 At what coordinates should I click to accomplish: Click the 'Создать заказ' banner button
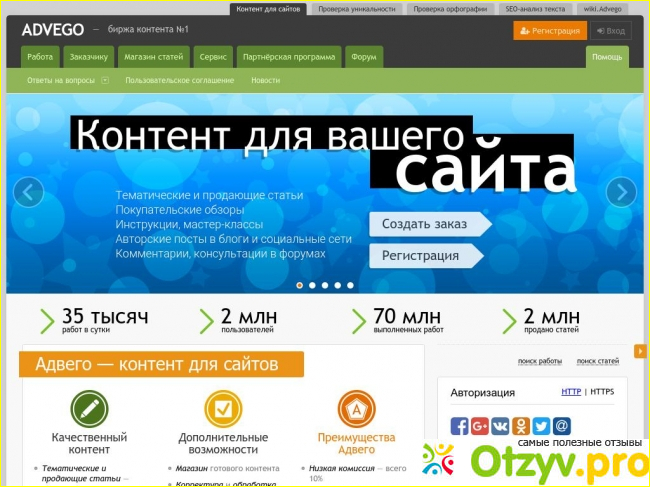pyautogui.click(x=425, y=224)
